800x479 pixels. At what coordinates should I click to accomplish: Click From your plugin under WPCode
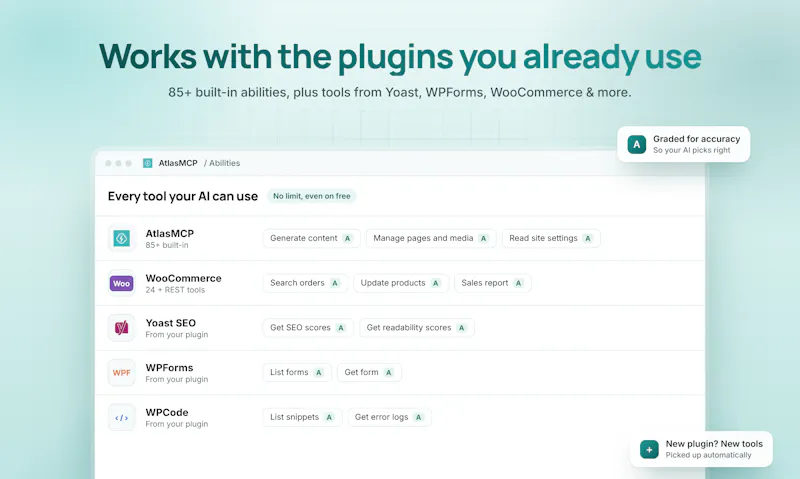click(177, 424)
